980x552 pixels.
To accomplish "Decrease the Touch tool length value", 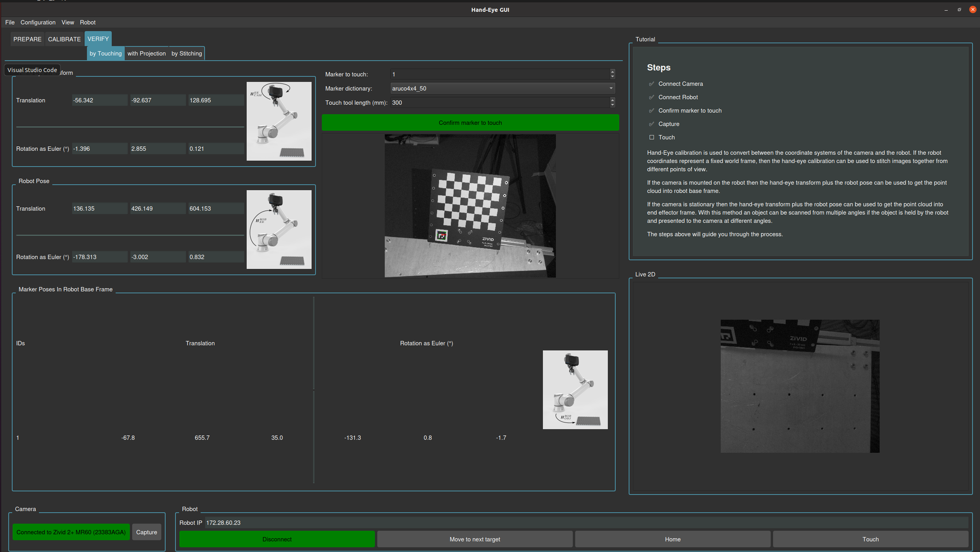I will [612, 105].
